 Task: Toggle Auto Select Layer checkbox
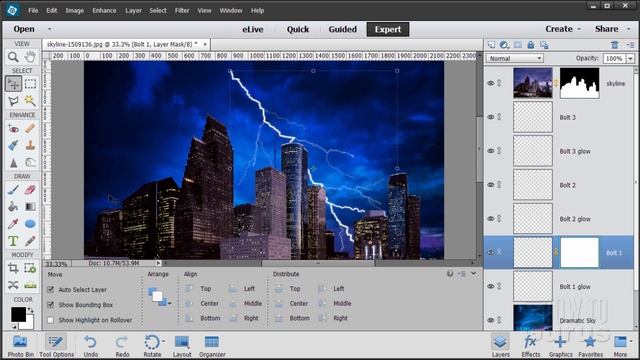(51, 289)
